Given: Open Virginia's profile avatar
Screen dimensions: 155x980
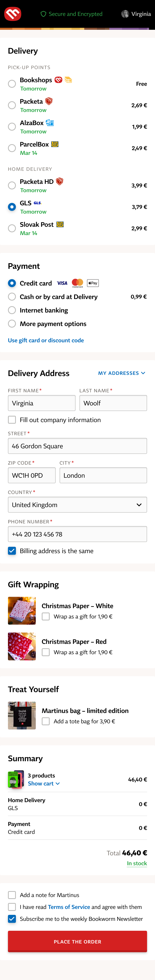Looking at the screenshot, I should 125,14.
